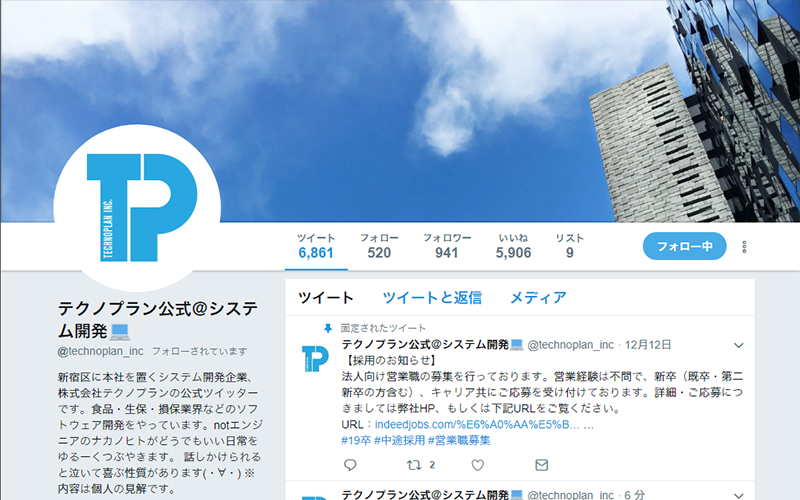The height and width of the screenshot is (500, 800).
Task: Open the TP avatar beside pinned tweet
Action: (315, 358)
